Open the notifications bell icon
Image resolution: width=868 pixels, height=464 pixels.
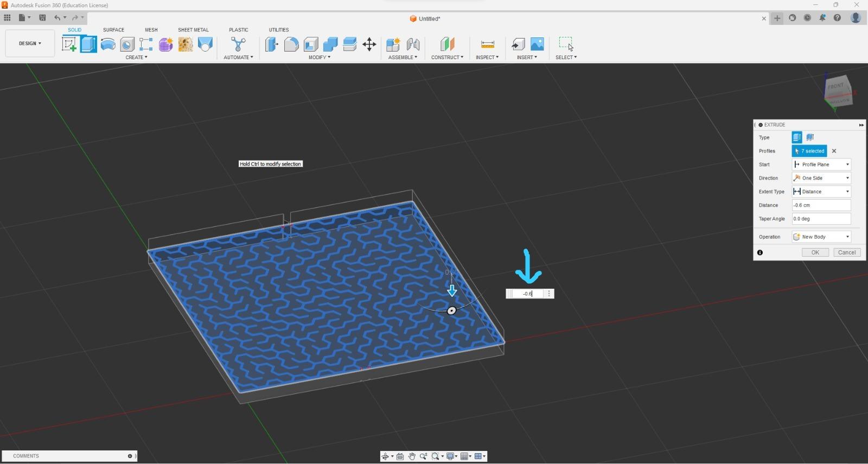click(x=822, y=18)
